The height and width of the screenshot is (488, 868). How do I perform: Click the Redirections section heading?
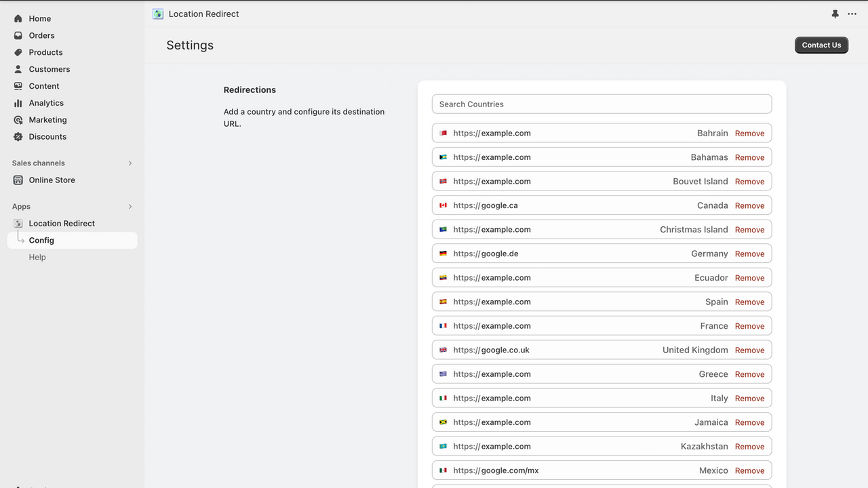pos(250,89)
